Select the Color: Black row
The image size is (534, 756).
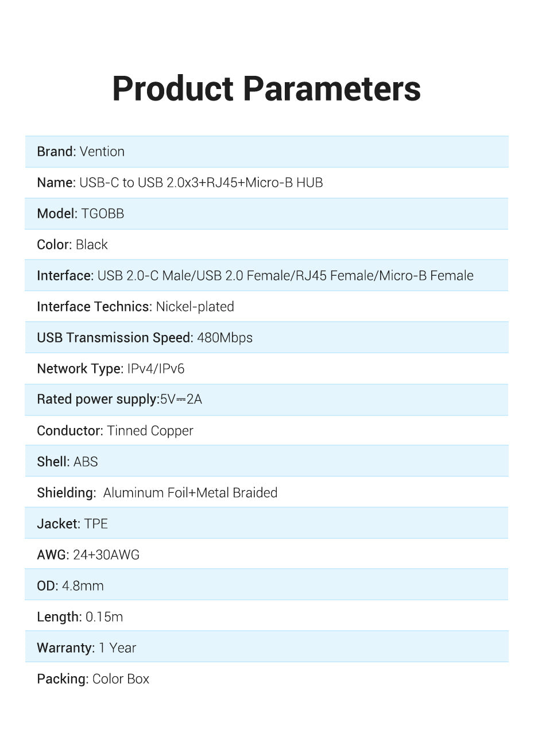[x=72, y=245]
